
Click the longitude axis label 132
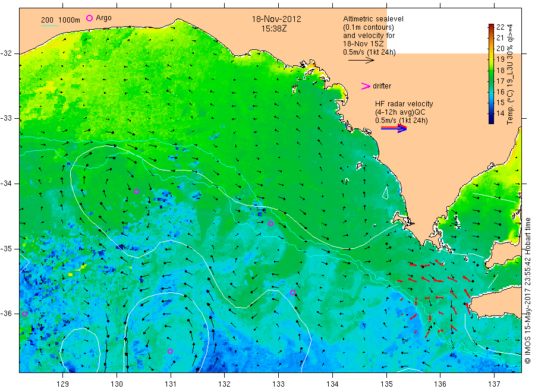pos(225,384)
